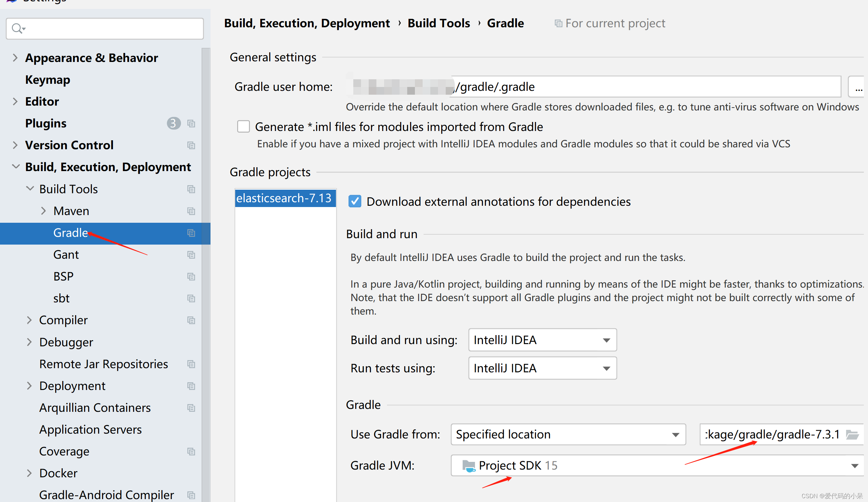
Task: Click the project-level icon next to Remote Jar Repositories
Action: [x=191, y=364]
